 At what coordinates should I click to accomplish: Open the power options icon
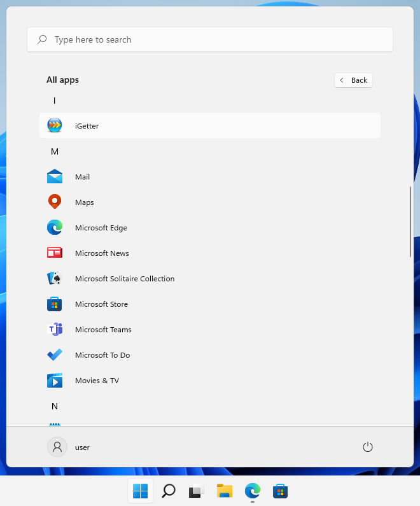point(367,447)
